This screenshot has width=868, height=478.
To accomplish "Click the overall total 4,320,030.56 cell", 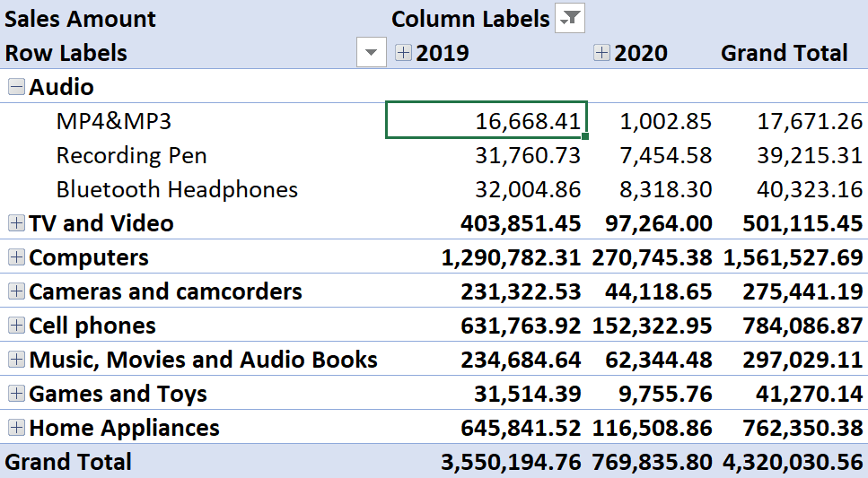I will (x=793, y=462).
